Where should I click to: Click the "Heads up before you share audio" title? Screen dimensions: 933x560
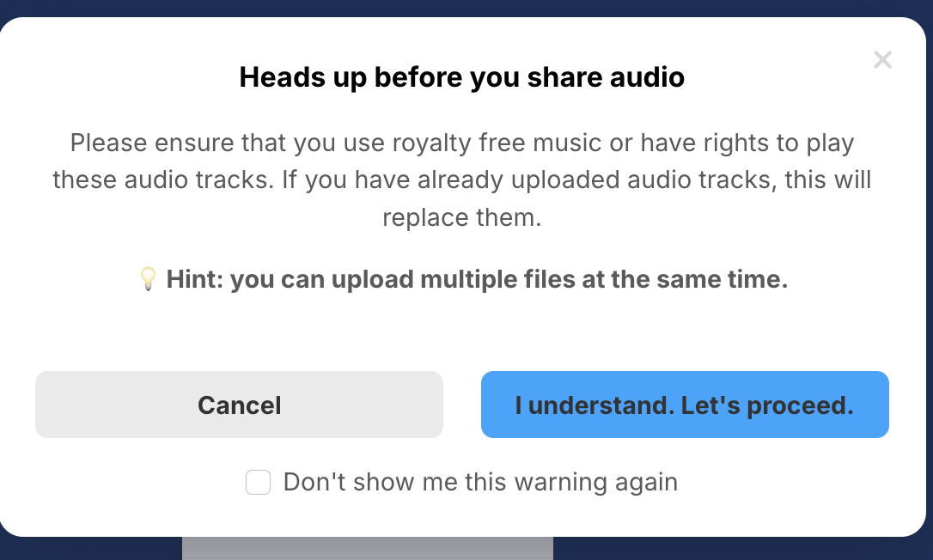coord(462,77)
